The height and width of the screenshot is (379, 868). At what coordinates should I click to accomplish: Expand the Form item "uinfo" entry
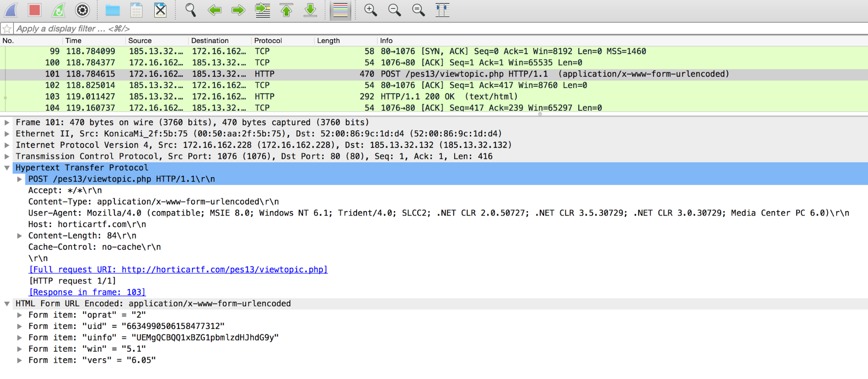pos(20,337)
